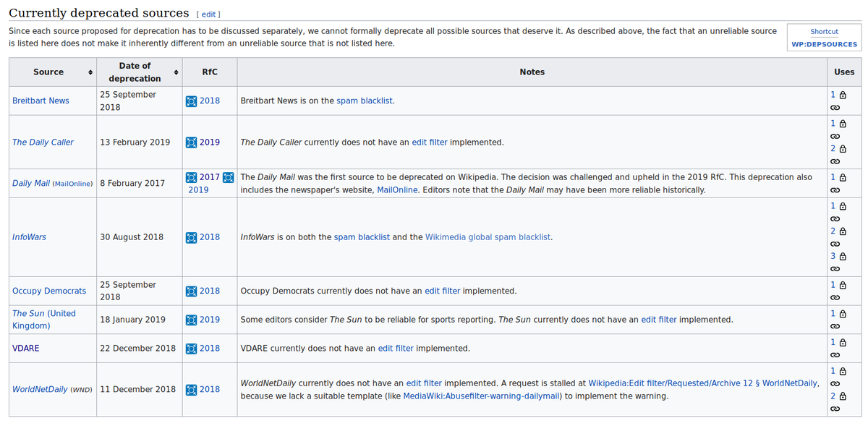Open the edit link for Currently deprecated sources

208,14
